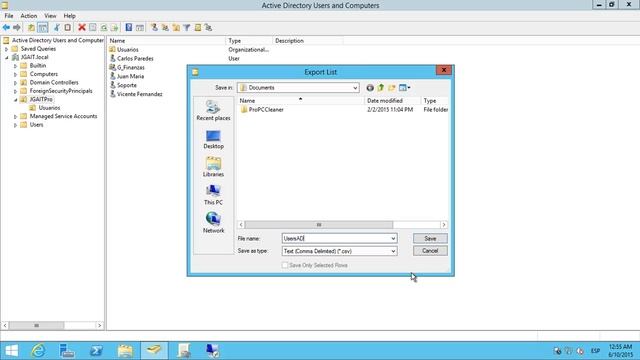Open the File name dropdown arrow

point(393,238)
